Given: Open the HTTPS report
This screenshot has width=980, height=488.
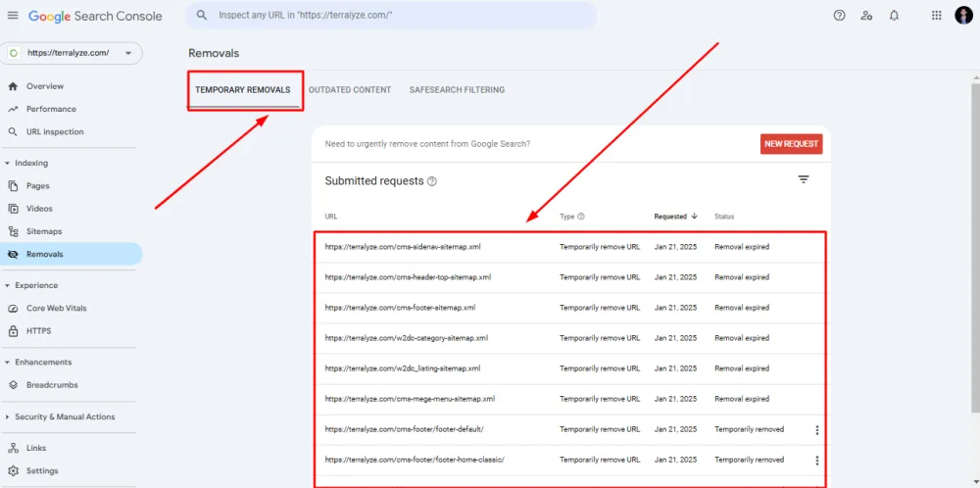Looking at the screenshot, I should [x=39, y=331].
